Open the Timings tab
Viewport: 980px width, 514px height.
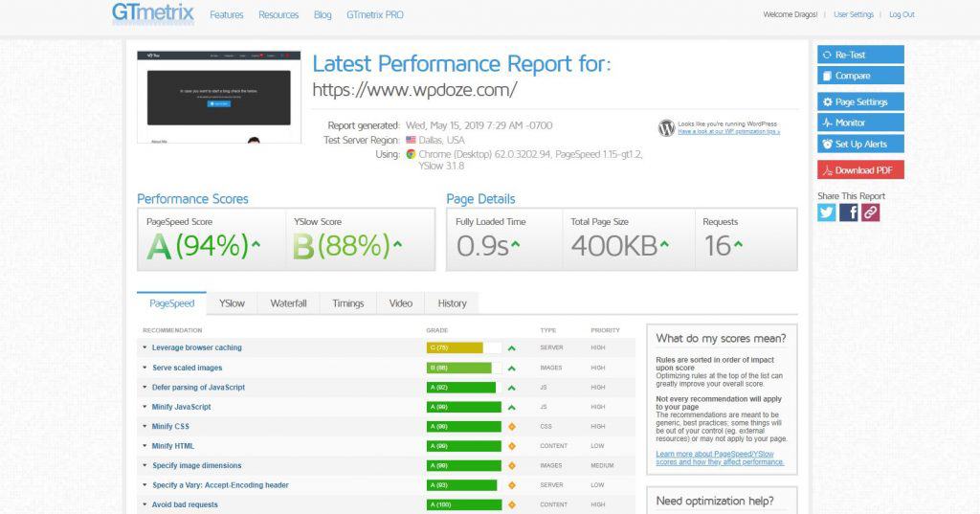348,303
